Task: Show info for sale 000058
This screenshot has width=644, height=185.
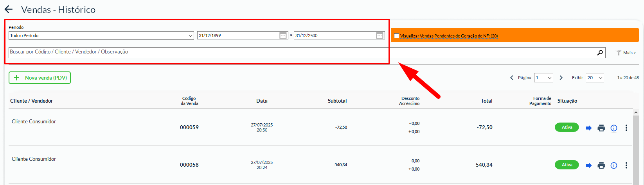Action: [x=614, y=165]
